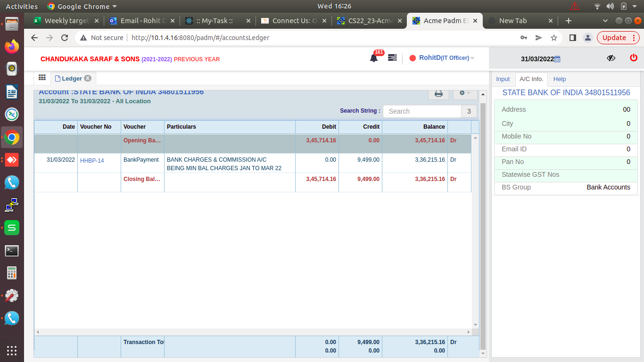Click credit amount 9,499.00 in BankPayment row
The height and width of the screenshot is (362, 644).
[368, 160]
